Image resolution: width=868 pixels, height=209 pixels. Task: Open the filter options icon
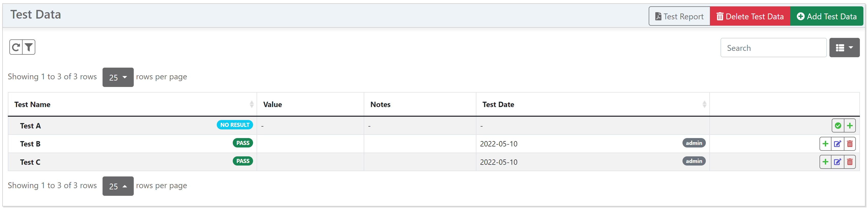(x=29, y=47)
